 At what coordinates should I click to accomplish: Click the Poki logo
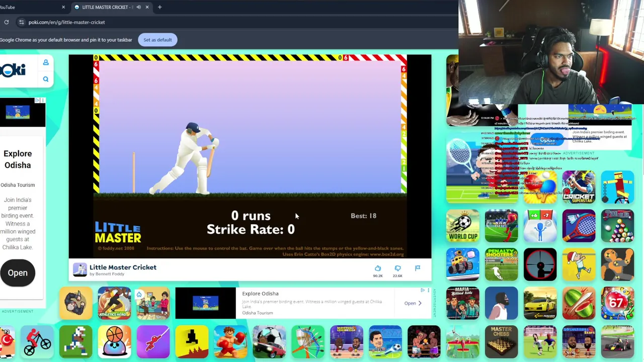[x=13, y=70]
